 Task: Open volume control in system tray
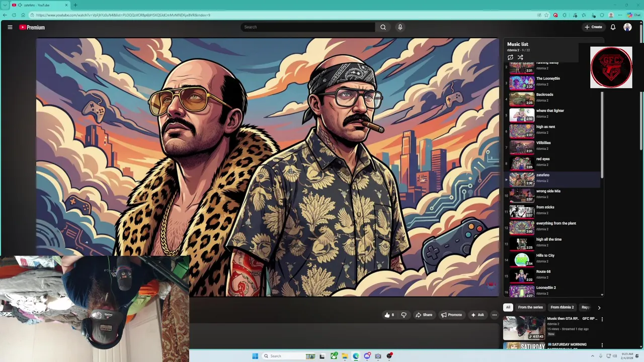pyautogui.click(x=615, y=356)
